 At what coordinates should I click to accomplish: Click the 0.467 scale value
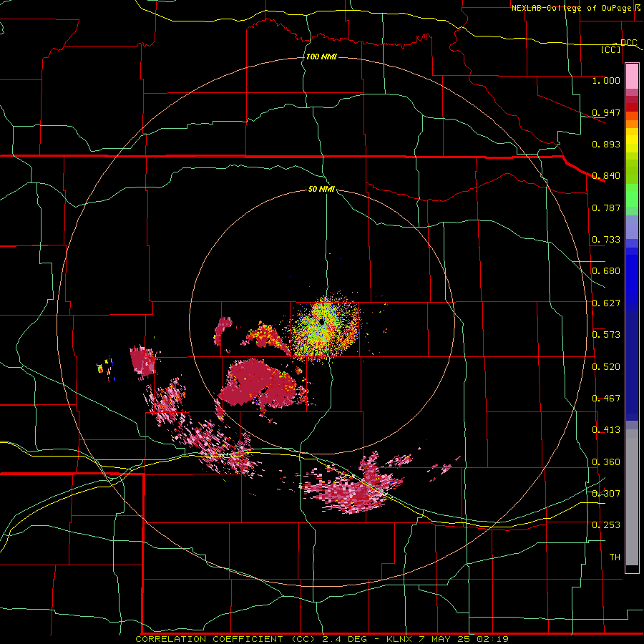[x=606, y=399]
